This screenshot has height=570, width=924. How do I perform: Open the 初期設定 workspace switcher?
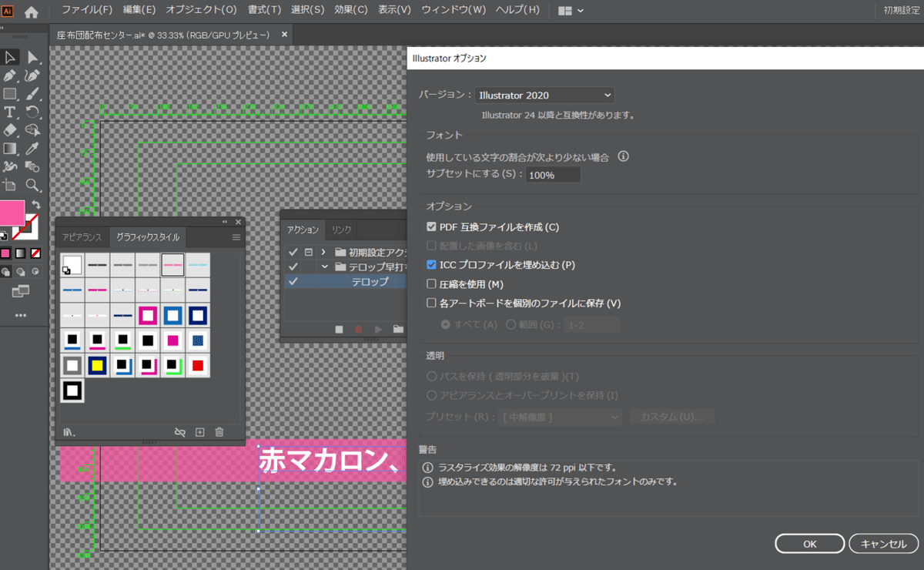click(900, 11)
